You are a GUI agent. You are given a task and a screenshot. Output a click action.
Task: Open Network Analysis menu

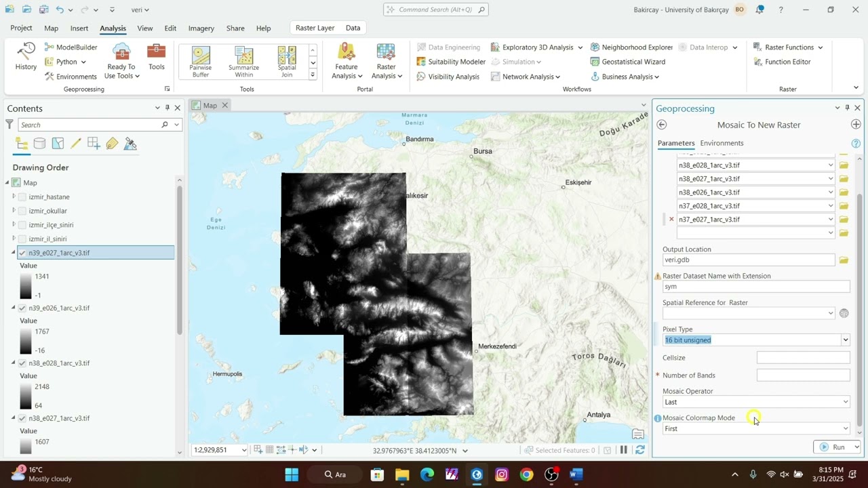tap(526, 77)
